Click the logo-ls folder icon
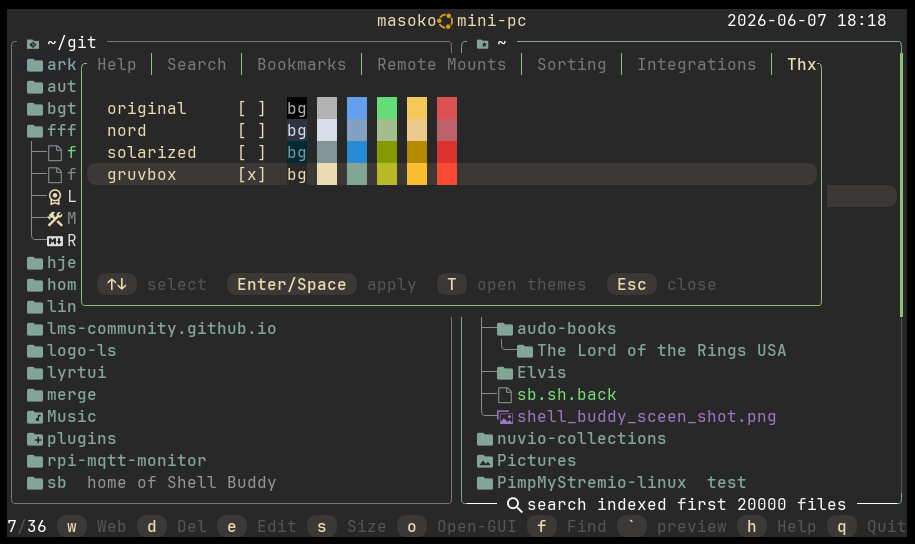The width and height of the screenshot is (915, 544). [35, 351]
